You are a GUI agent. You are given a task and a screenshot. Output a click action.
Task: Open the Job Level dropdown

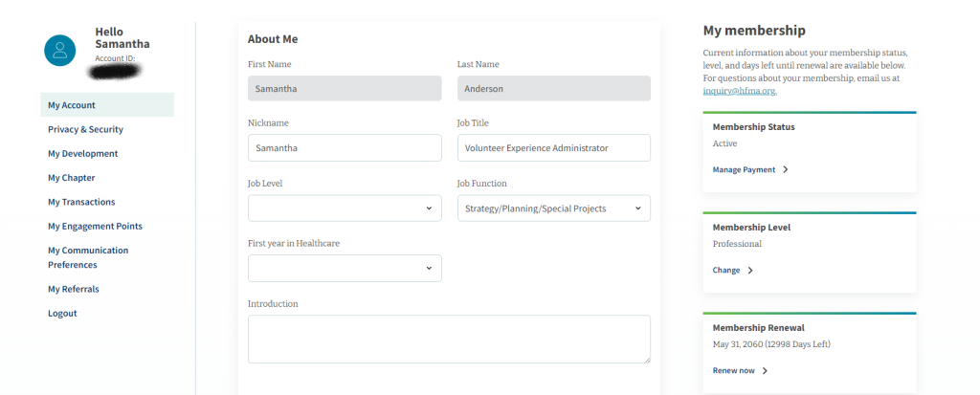[345, 208]
